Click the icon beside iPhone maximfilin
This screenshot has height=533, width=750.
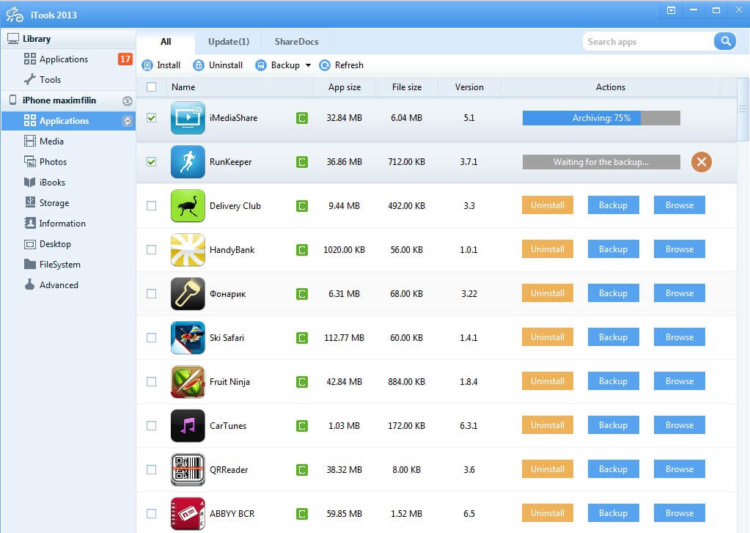click(x=127, y=100)
